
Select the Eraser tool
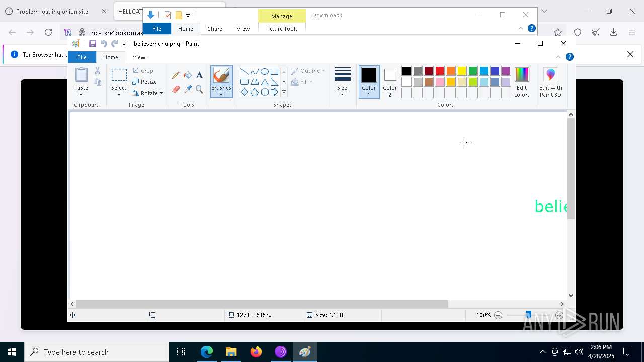pos(176,89)
